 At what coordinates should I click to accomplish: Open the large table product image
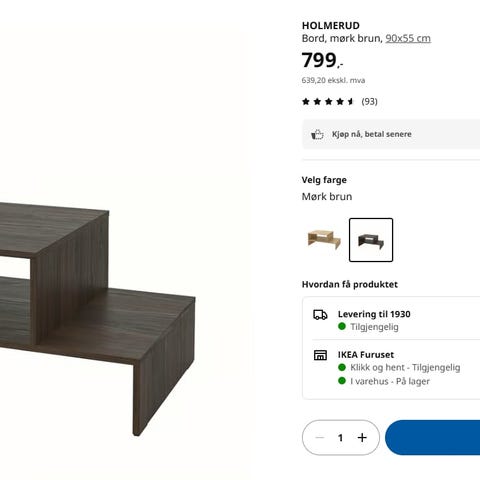coord(98,318)
